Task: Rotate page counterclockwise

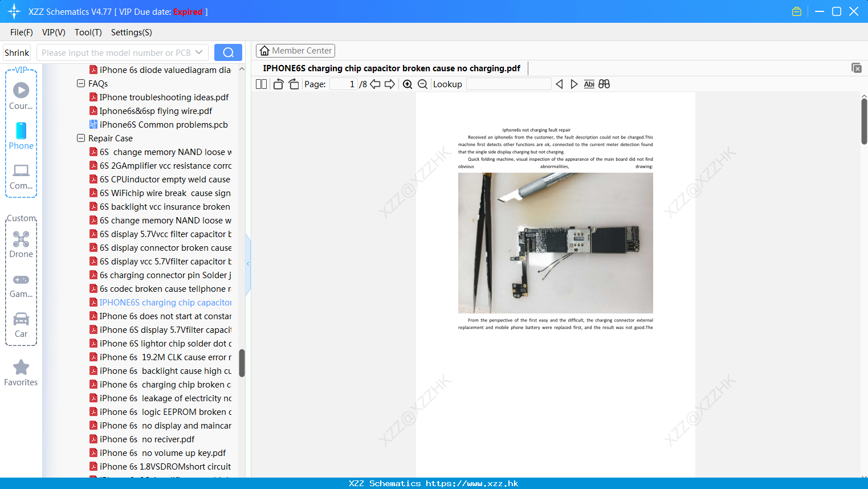Action: coord(278,84)
